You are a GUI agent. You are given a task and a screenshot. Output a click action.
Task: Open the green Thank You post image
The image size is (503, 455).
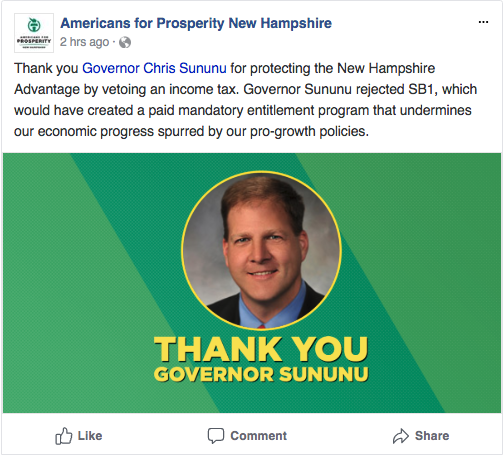click(252, 283)
